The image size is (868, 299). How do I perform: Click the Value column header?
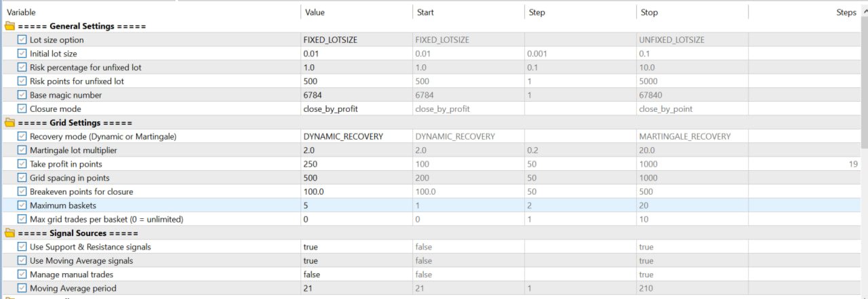(x=356, y=12)
